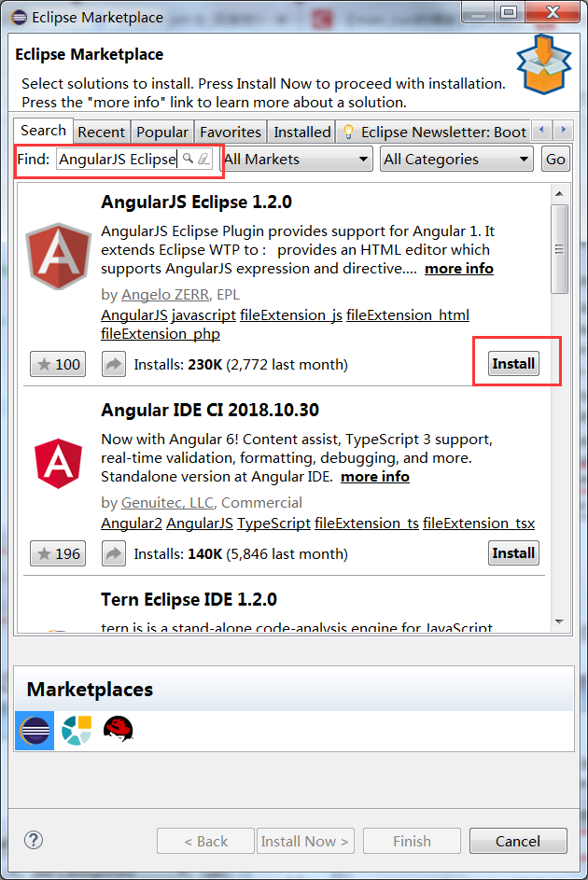Click the TypeScript tag link
The image size is (588, 880).
273,524
